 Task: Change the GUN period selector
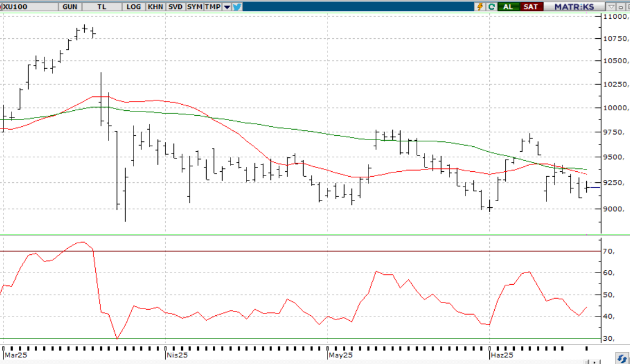[x=70, y=7]
